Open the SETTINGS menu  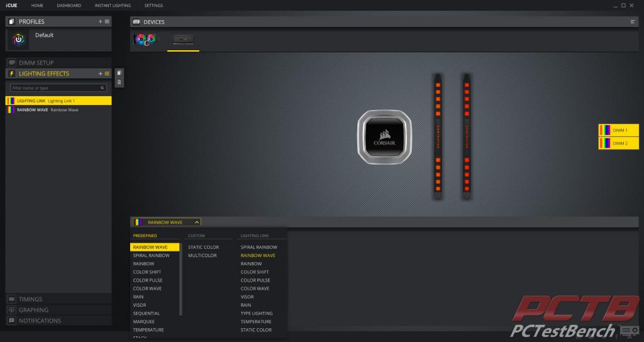[x=153, y=5]
